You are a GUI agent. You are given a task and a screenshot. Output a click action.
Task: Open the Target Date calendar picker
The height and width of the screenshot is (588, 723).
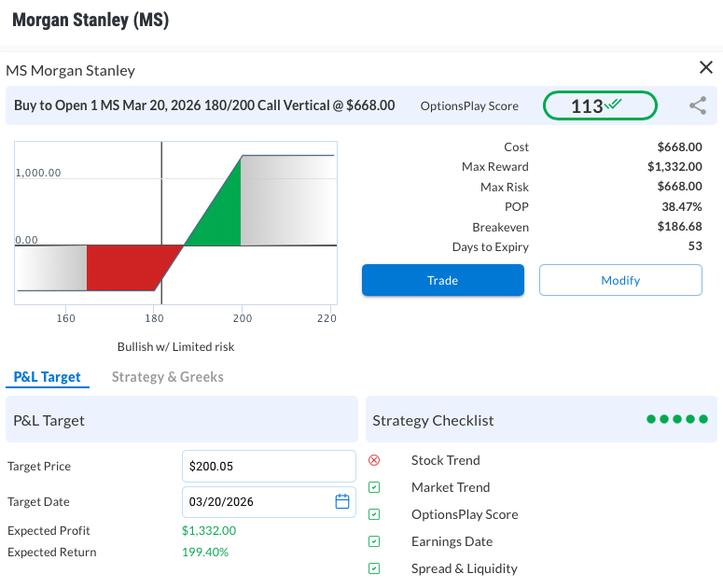coord(342,501)
